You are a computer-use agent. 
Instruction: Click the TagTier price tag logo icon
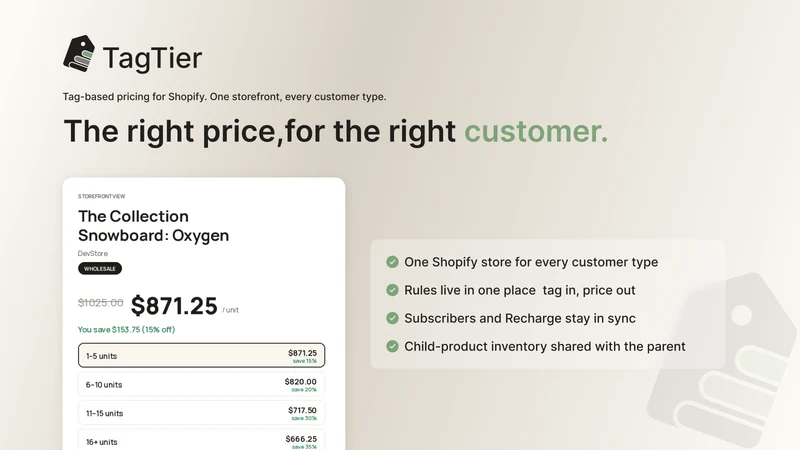(79, 54)
